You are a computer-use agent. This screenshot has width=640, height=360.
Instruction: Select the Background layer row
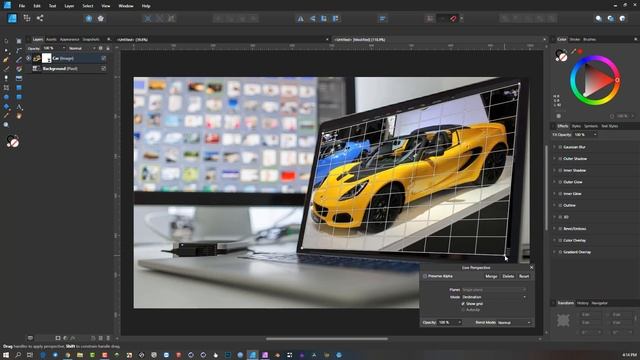pos(67,69)
